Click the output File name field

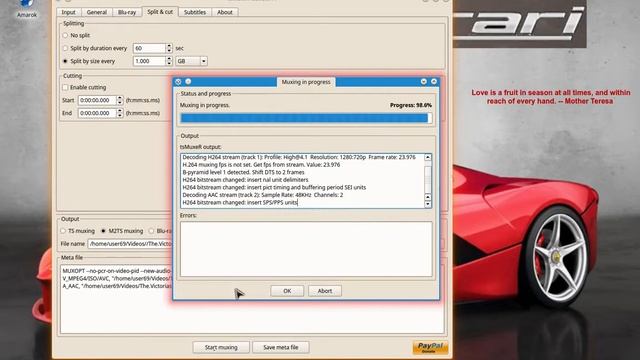(130, 244)
